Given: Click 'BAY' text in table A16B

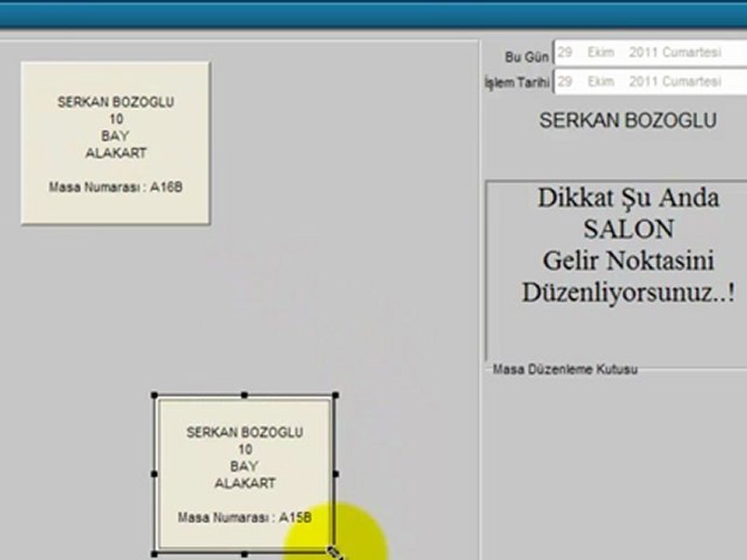Looking at the screenshot, I should 115,136.
